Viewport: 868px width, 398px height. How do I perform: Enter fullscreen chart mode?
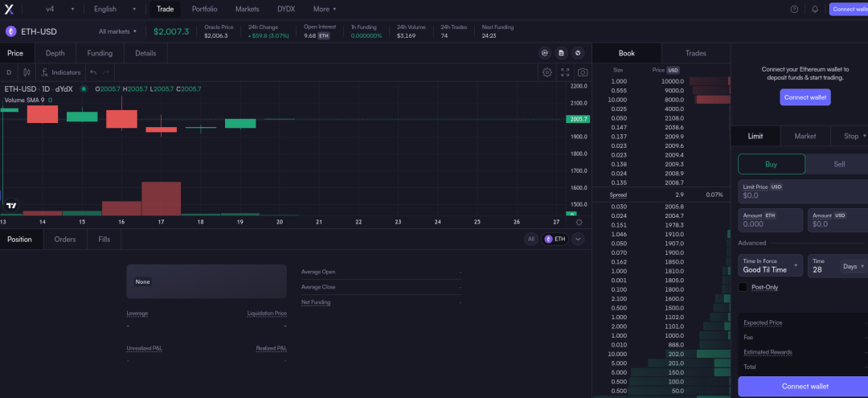(565, 72)
